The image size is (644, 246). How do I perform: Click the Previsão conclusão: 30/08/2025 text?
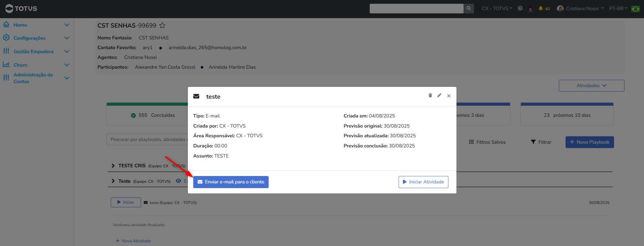click(x=379, y=146)
